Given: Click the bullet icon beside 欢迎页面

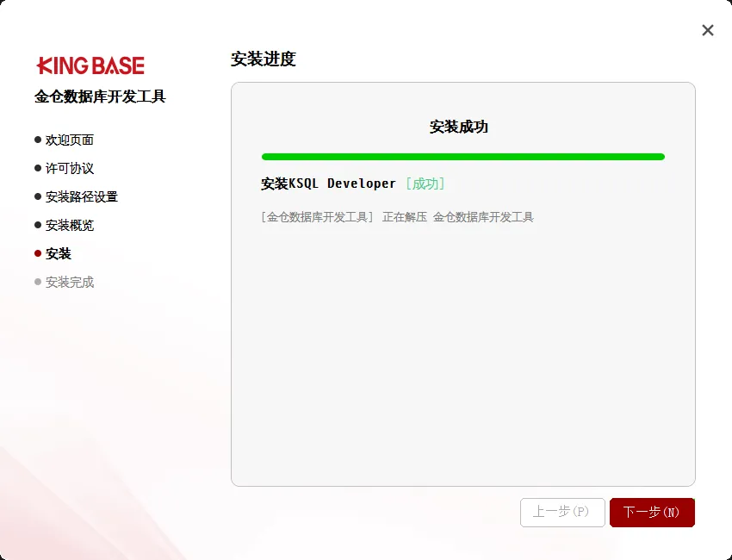Looking at the screenshot, I should 36,140.
